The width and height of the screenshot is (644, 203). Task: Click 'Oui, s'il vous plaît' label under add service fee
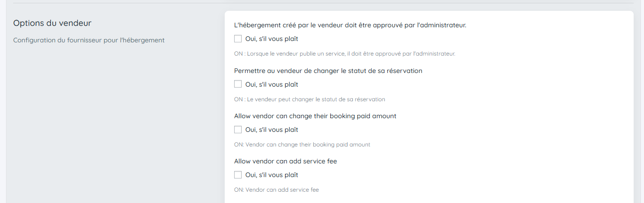click(x=272, y=175)
